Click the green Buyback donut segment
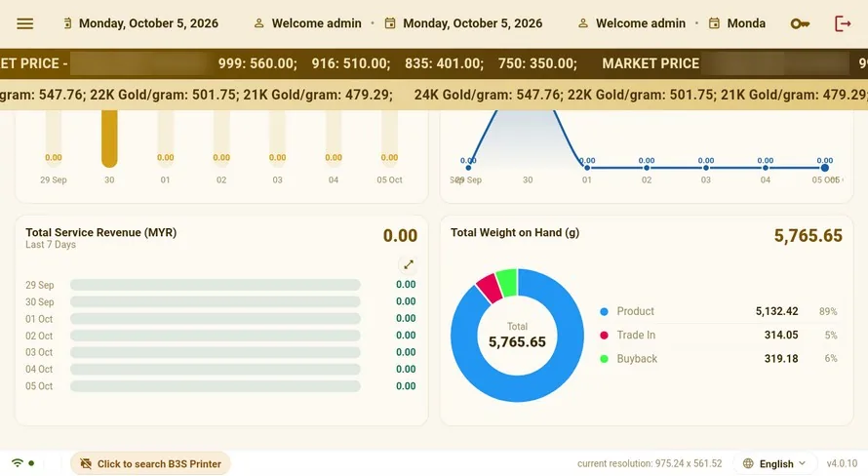This screenshot has height=476, width=868. tap(506, 282)
